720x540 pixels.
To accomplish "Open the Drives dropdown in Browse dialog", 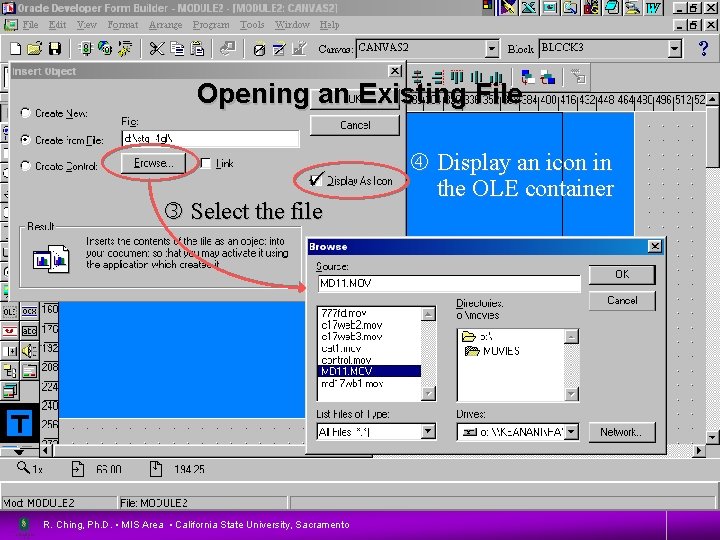I will click(x=571, y=431).
